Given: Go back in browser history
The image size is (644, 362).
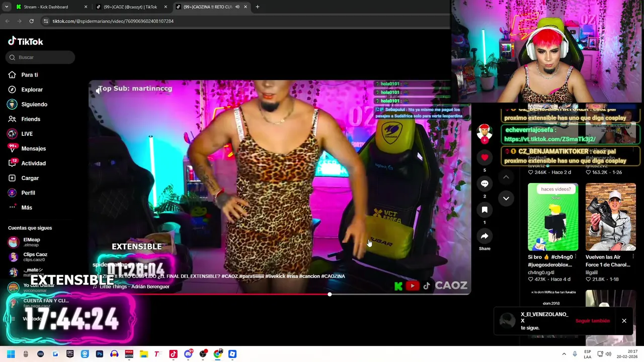Looking at the screenshot, I should (x=7, y=21).
